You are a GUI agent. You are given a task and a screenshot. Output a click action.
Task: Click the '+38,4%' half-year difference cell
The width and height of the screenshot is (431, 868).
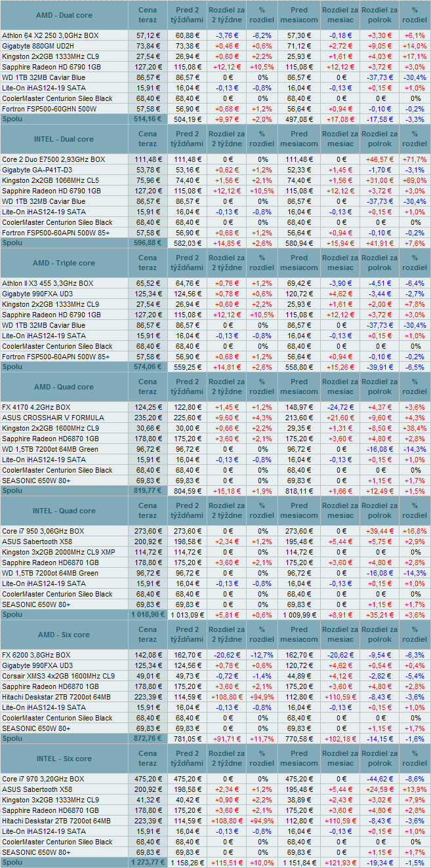(415, 428)
